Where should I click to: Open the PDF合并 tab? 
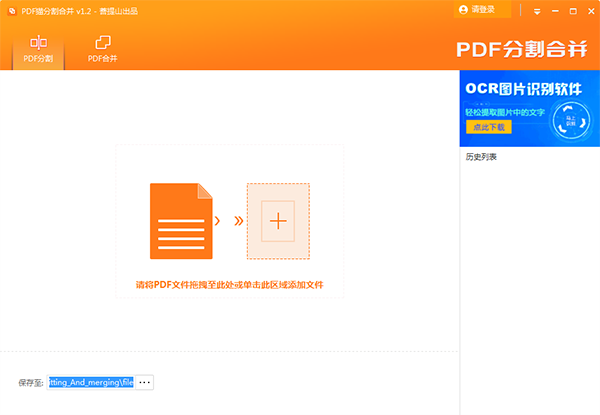102,49
